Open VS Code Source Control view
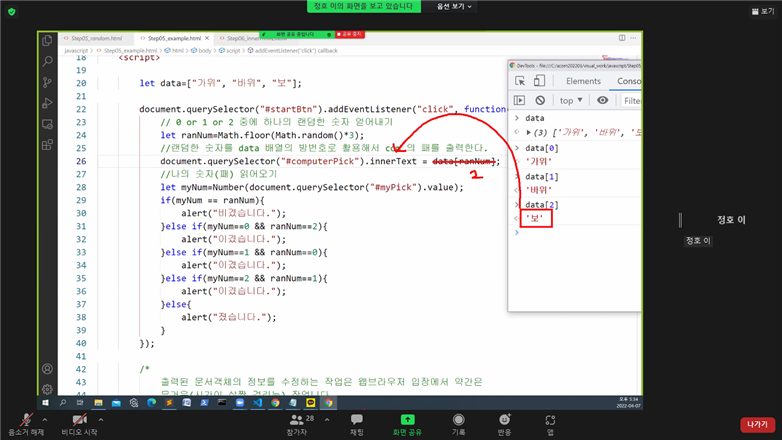 tap(47, 82)
